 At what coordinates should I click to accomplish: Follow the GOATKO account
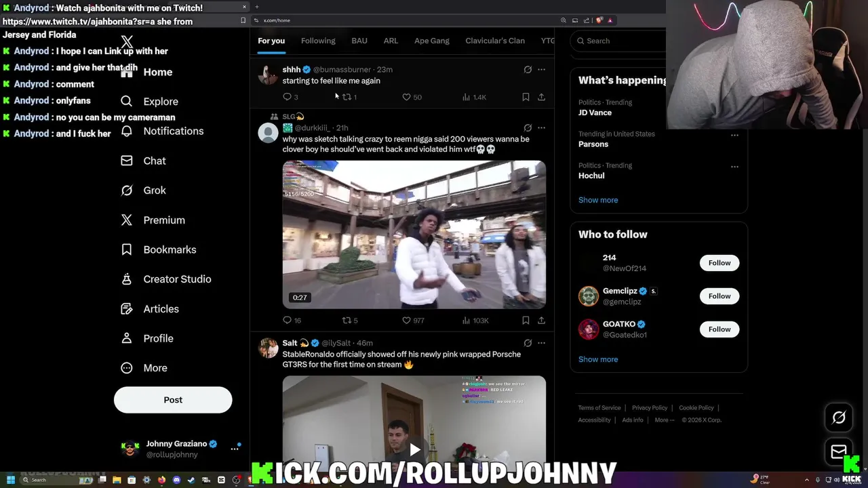[719, 329]
